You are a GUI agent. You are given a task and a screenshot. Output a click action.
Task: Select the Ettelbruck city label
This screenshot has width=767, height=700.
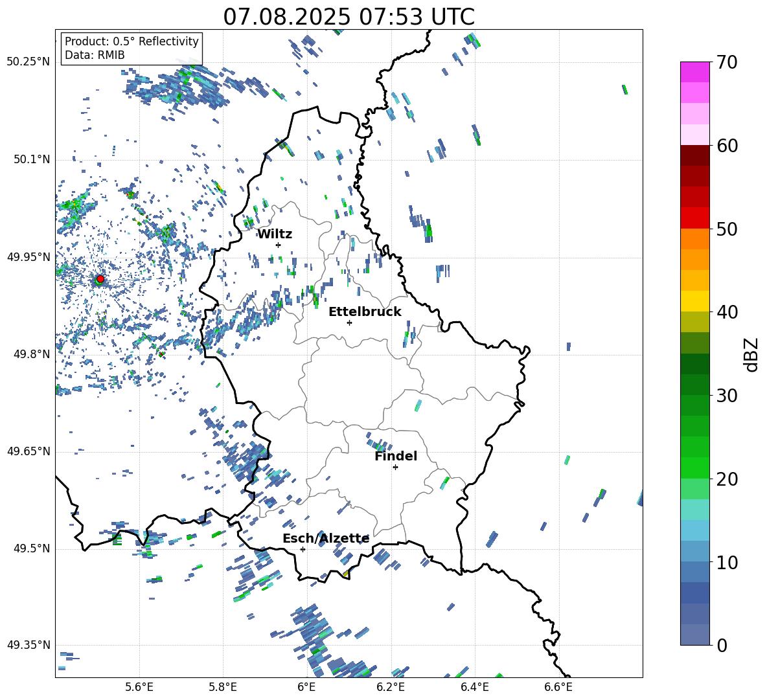tap(365, 312)
